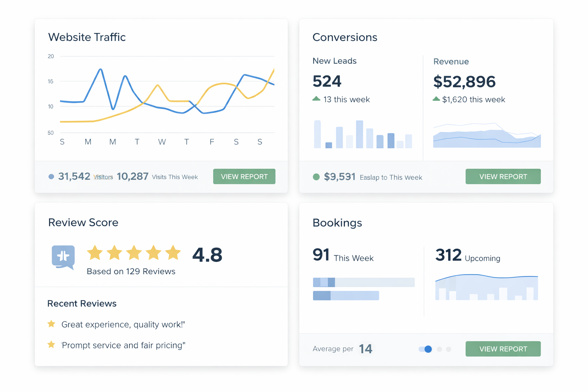Open the Conversions View Report
This screenshot has width=588, height=392.
503,176
